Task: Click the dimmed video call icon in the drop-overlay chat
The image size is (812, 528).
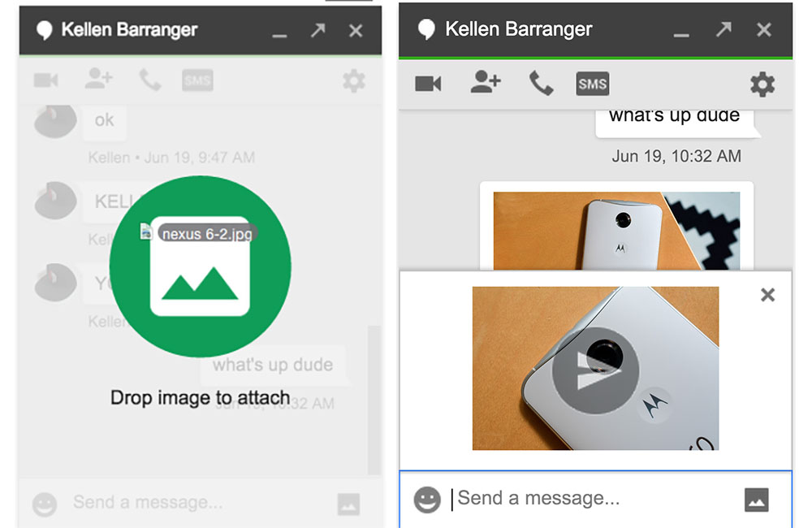Action: point(45,80)
